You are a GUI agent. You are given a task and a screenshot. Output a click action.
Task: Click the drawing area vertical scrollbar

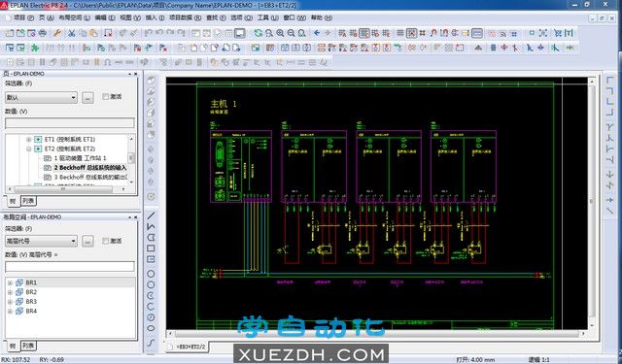click(592, 201)
